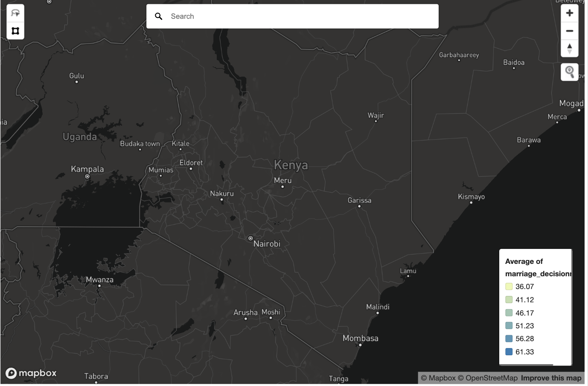The height and width of the screenshot is (386, 588).
Task: Click inside the Search input field
Action: click(256, 16)
